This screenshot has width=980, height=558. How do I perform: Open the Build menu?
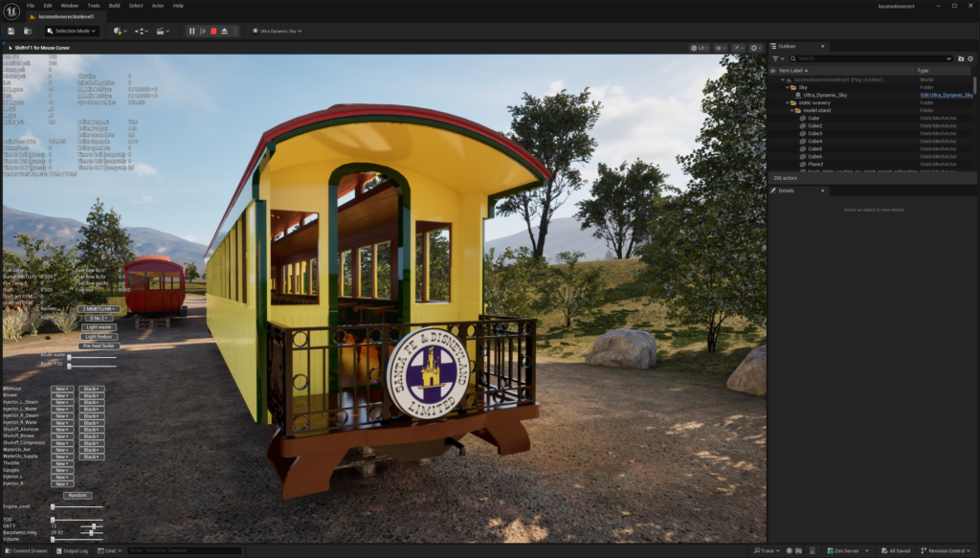point(114,6)
